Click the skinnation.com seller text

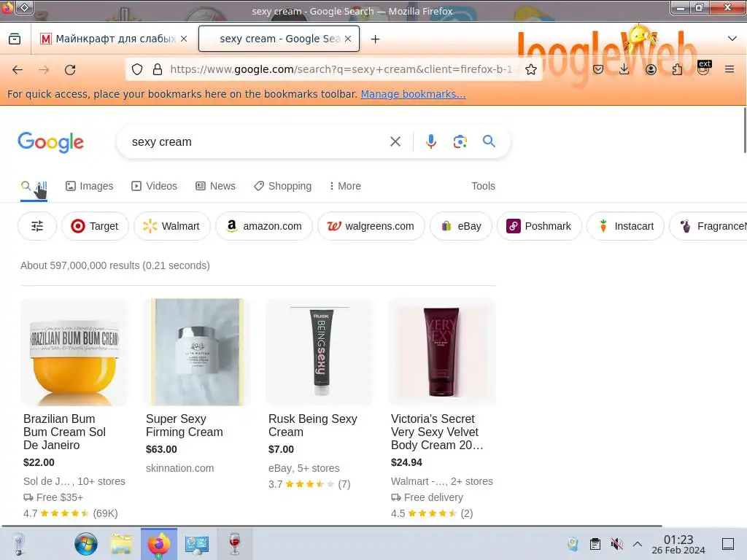point(179,468)
